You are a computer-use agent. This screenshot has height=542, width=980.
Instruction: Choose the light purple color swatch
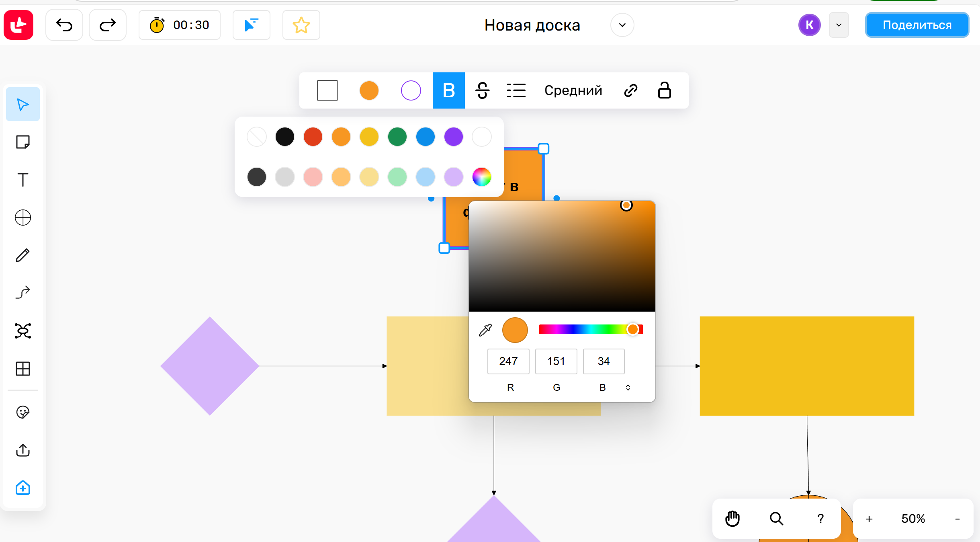[x=454, y=177]
